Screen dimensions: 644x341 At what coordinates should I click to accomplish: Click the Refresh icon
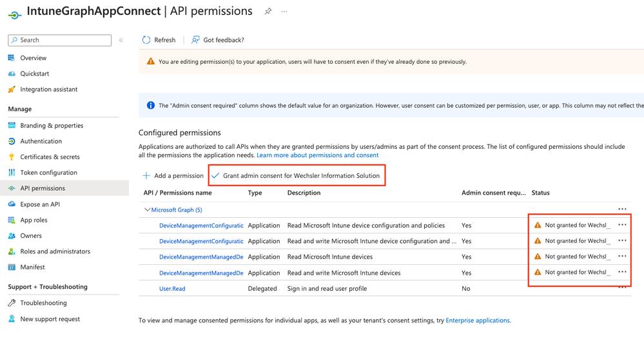[146, 40]
